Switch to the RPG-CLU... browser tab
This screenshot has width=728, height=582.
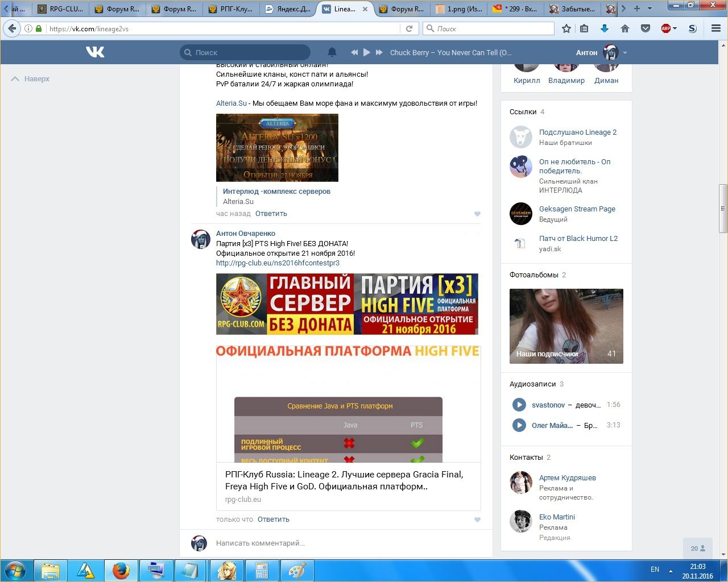(x=60, y=9)
